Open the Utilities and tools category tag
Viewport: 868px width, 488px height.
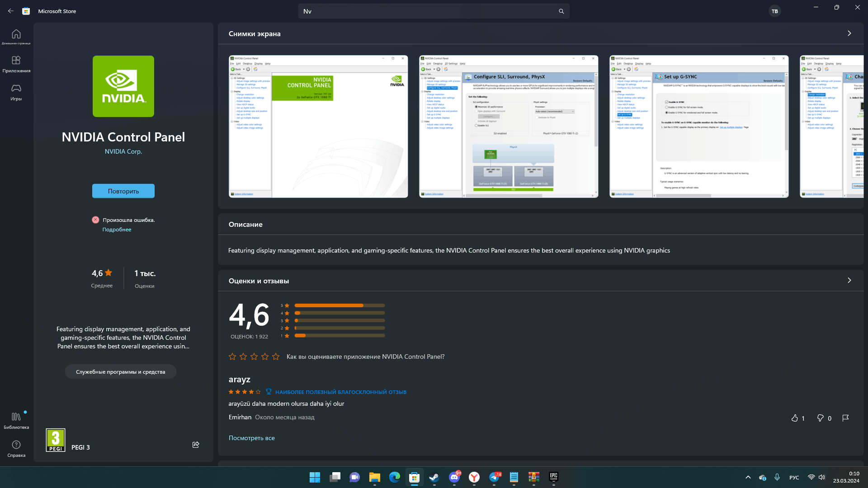121,372
